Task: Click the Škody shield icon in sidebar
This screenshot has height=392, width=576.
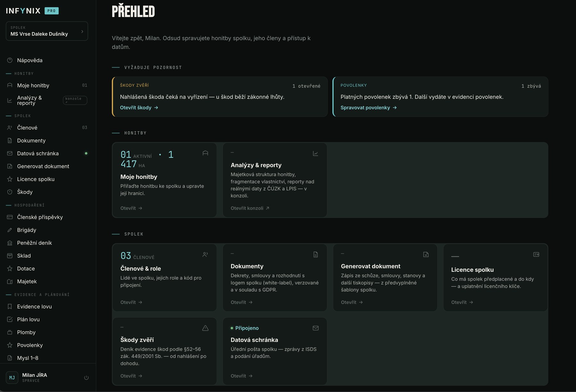Action: (x=10, y=192)
